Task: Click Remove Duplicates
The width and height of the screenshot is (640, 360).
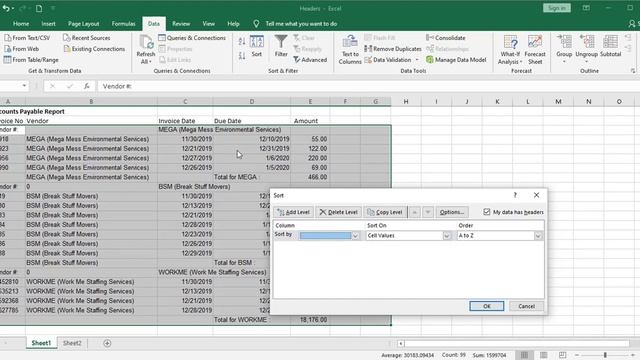Action: point(393,49)
